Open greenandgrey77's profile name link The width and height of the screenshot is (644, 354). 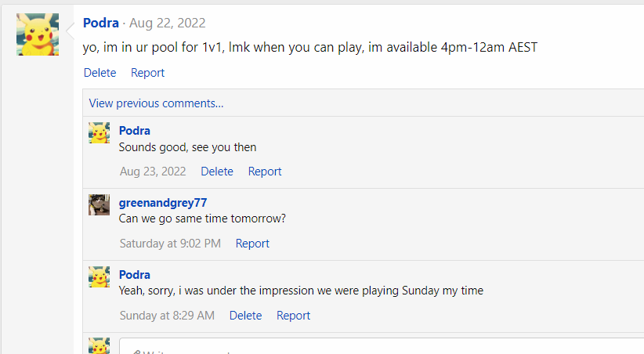click(163, 203)
